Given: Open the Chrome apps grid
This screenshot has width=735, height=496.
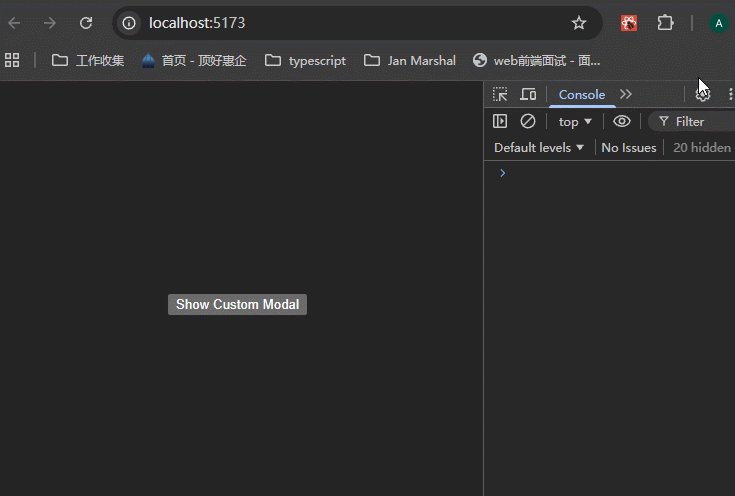Looking at the screenshot, I should coord(13,60).
